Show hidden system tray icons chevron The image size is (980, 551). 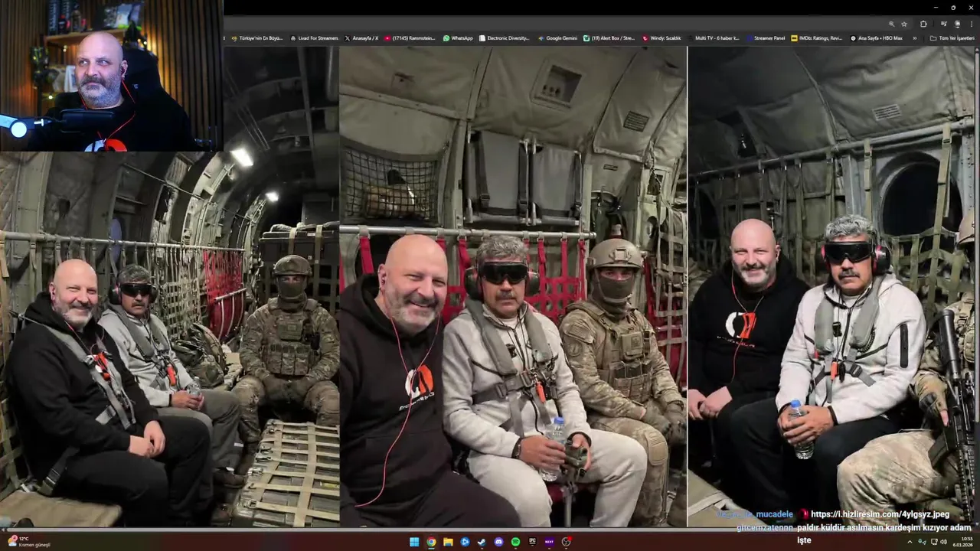click(910, 542)
